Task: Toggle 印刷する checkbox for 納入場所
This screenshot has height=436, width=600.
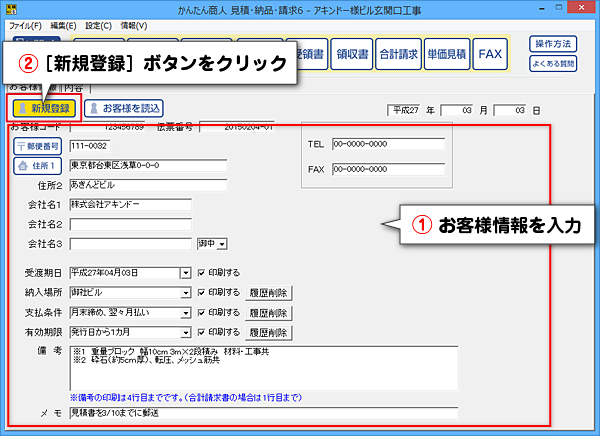Action: coord(202,292)
